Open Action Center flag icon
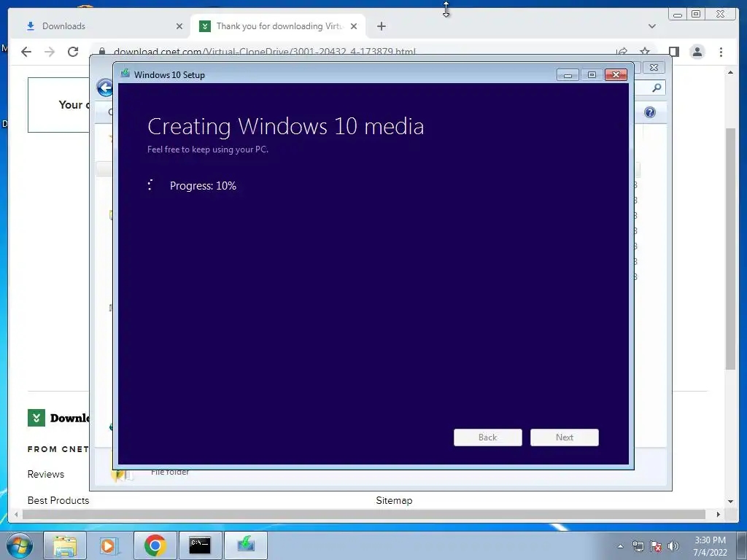This screenshot has width=747, height=560. (x=656, y=546)
